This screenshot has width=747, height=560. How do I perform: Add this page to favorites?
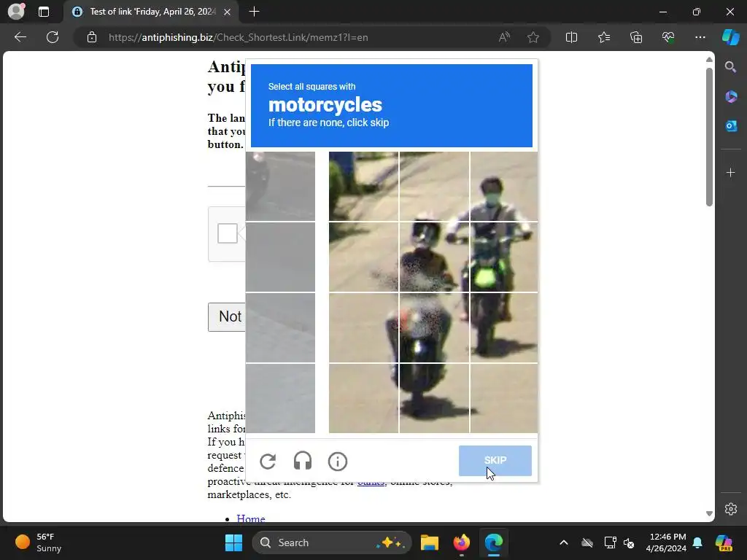click(x=533, y=37)
